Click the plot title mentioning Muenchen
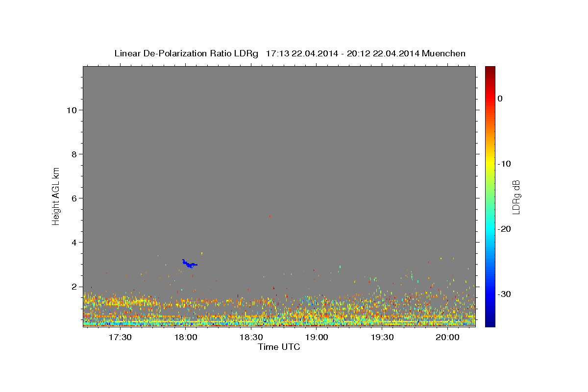The width and height of the screenshot is (588, 392). (x=290, y=53)
